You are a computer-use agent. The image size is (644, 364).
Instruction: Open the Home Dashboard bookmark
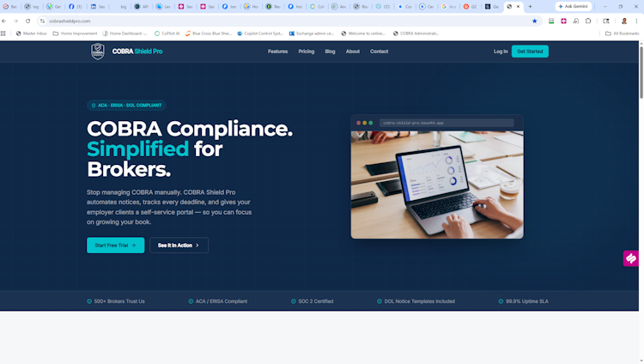pyautogui.click(x=125, y=33)
